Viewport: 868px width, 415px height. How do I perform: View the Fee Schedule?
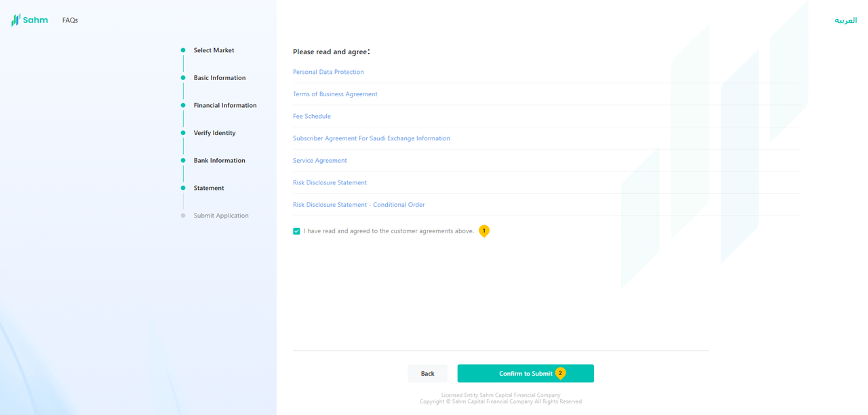(x=312, y=117)
